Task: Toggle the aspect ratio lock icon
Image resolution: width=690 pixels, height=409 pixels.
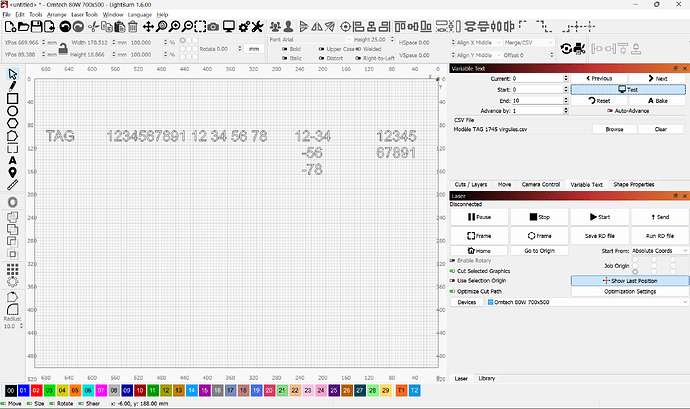Action: coord(61,48)
